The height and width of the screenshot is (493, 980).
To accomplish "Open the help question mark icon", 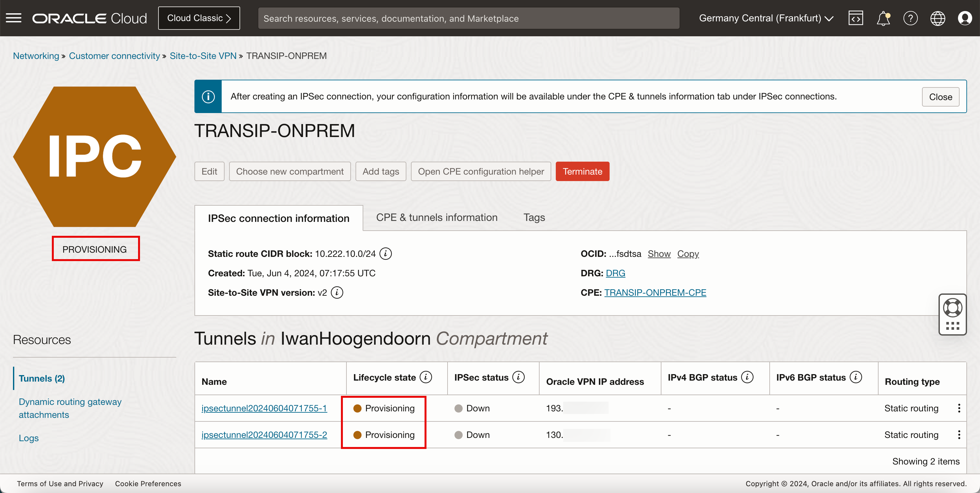I will click(x=910, y=18).
